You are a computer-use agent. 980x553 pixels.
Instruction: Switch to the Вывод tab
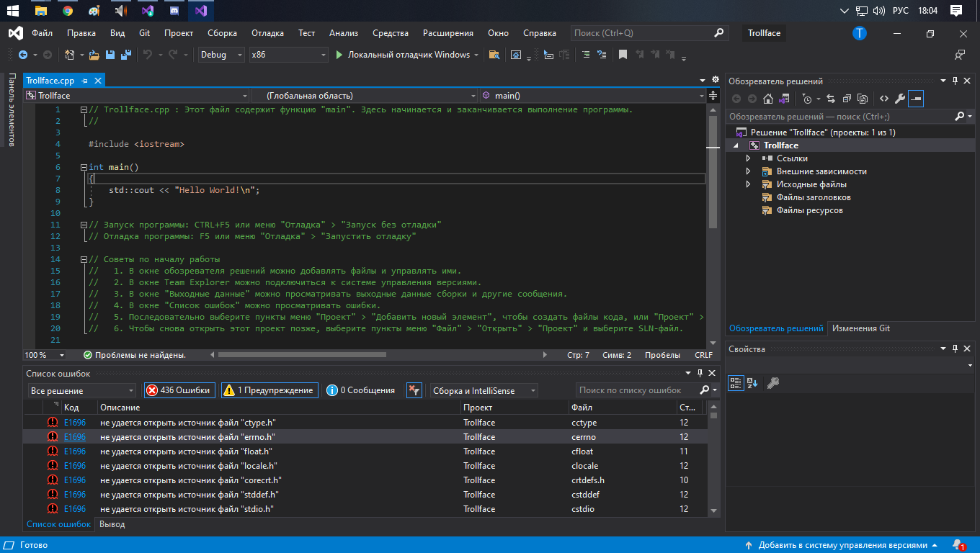point(112,524)
